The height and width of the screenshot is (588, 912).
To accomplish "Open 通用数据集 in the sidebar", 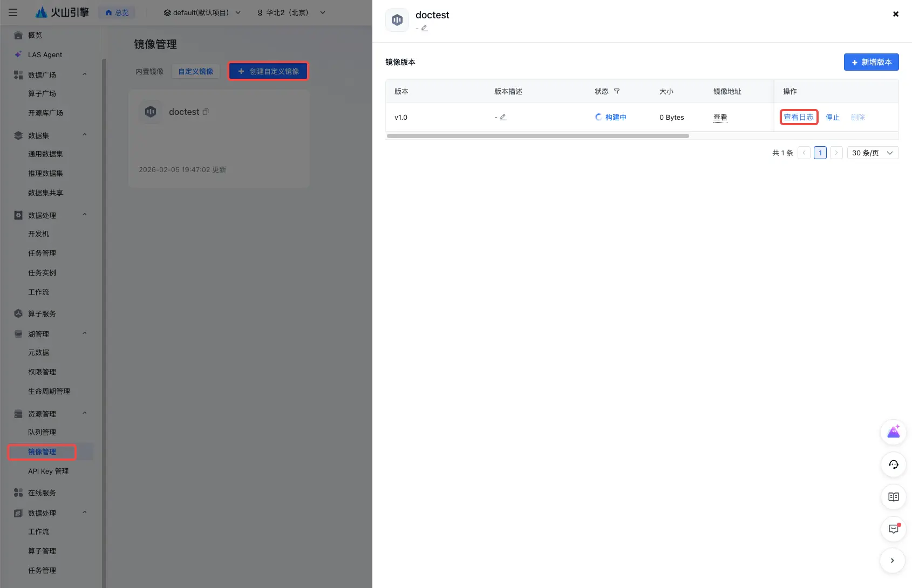I will (45, 154).
